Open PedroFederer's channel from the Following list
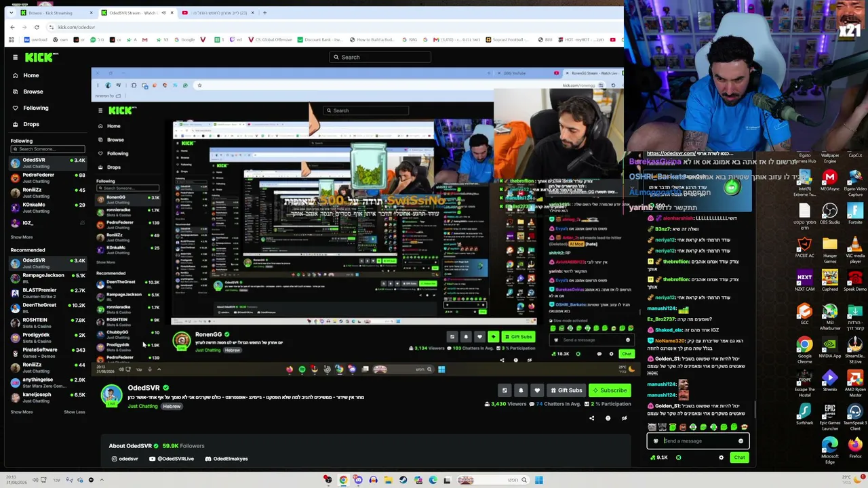Viewport: 868px width, 488px height. click(47, 178)
